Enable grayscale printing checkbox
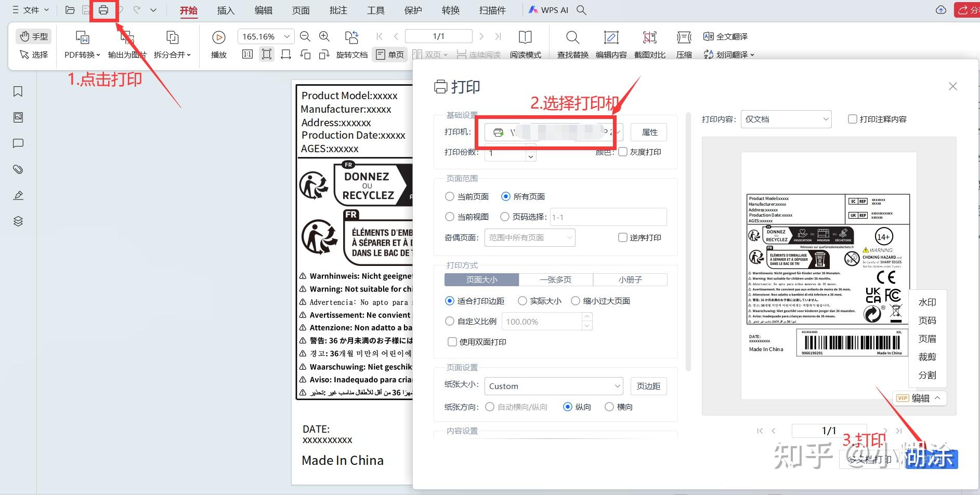This screenshot has height=495, width=980. [623, 152]
